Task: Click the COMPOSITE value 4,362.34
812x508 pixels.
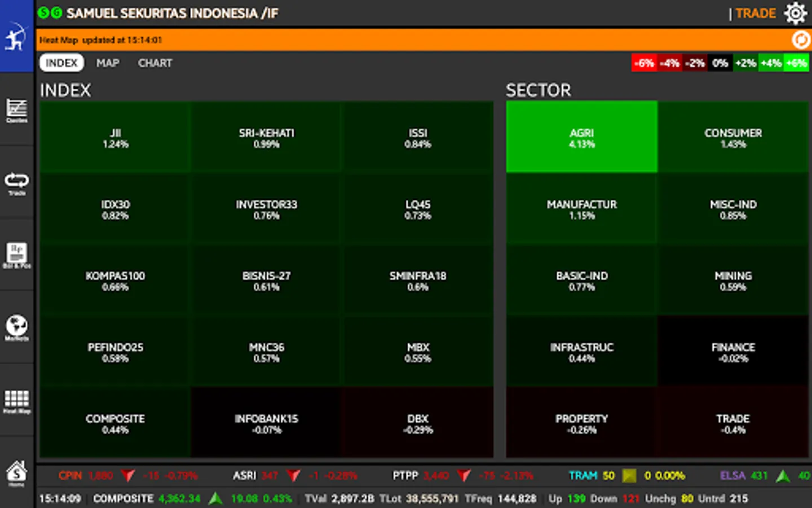Action: pos(179,498)
